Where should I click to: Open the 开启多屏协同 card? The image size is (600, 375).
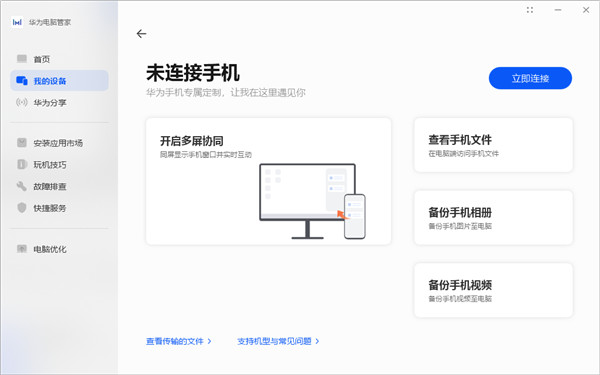[x=268, y=181]
